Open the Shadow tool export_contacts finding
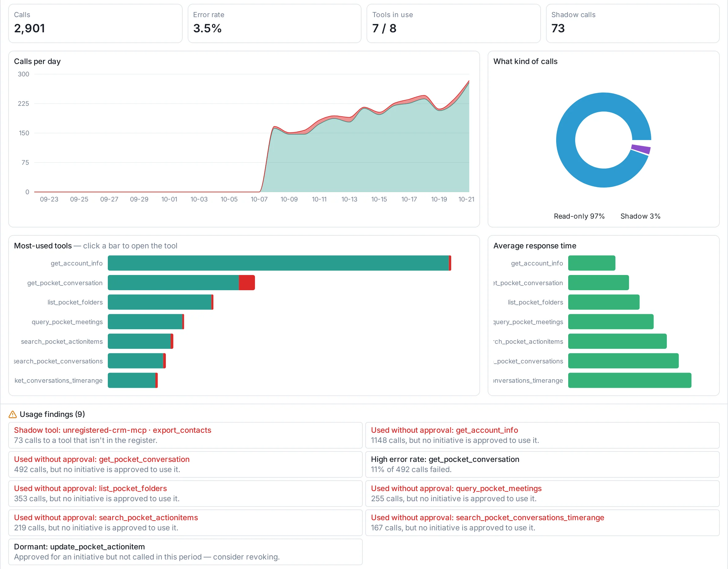The width and height of the screenshot is (728, 569). (185, 435)
